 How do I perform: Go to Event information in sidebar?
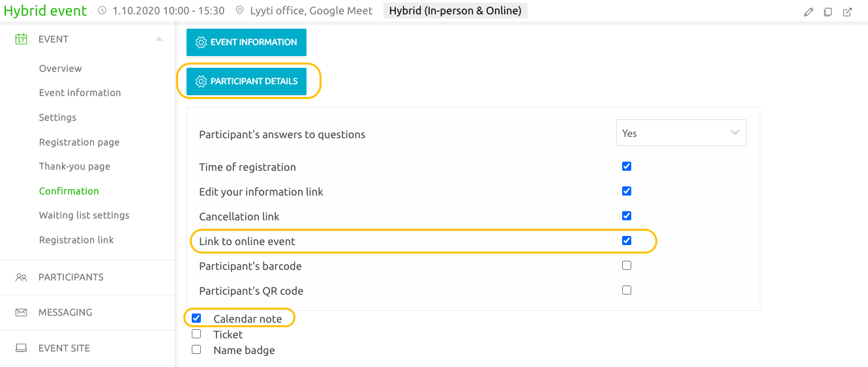80,93
